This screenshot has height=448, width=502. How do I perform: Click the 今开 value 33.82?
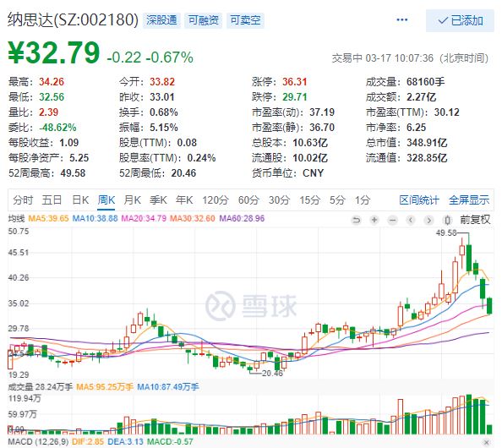[162, 82]
